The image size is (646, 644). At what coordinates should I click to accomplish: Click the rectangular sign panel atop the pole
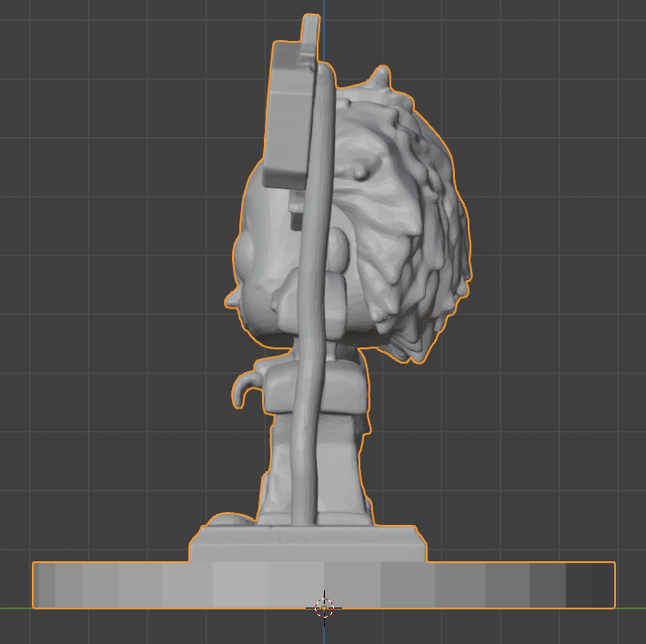(290, 116)
